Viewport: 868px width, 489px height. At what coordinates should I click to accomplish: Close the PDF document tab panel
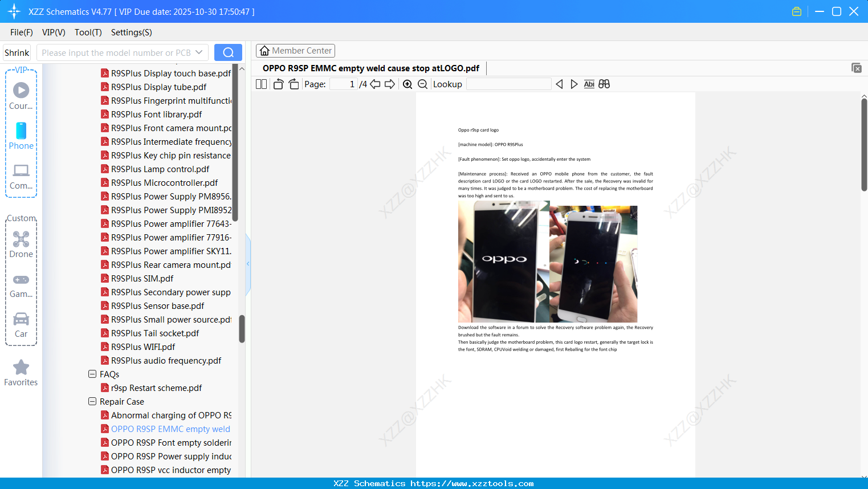857,68
